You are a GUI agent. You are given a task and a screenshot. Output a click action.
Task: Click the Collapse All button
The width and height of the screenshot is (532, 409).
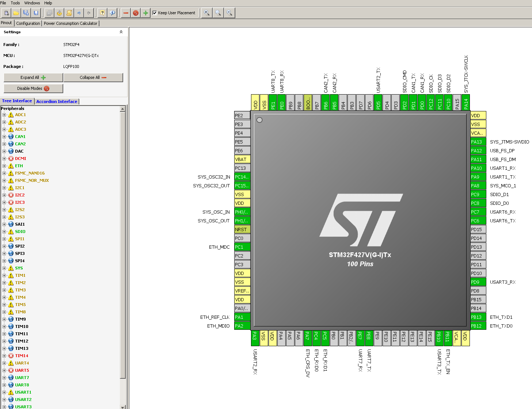[x=93, y=77]
